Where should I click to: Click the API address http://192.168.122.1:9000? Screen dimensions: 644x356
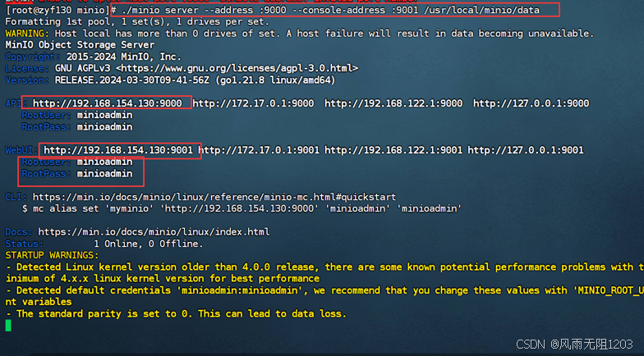click(x=393, y=103)
